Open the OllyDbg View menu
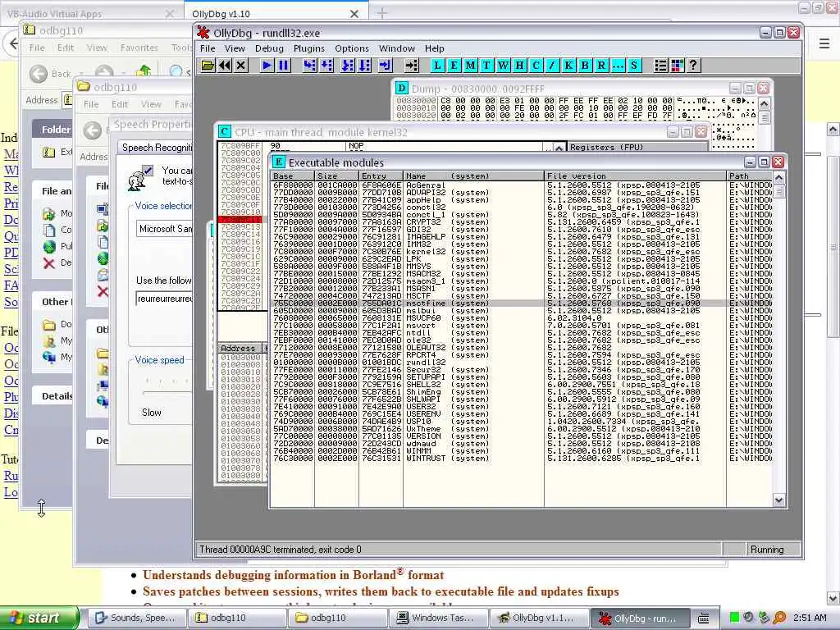The height and width of the screenshot is (630, 840). [235, 48]
